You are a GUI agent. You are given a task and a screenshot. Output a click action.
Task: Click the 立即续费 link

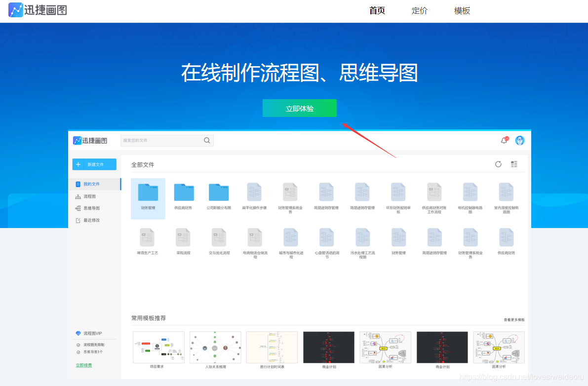[x=83, y=365]
